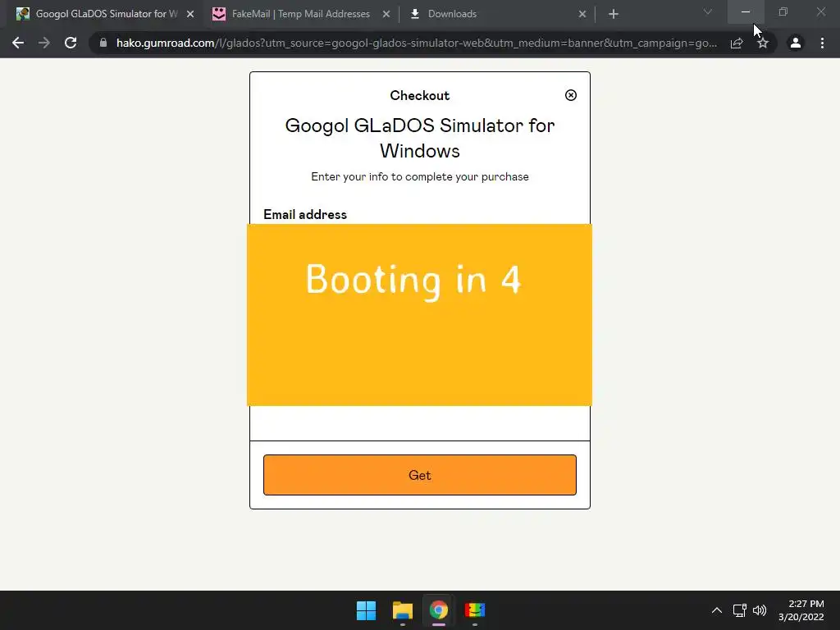Open clock showing 2:27 PM
The height and width of the screenshot is (630, 840).
[x=801, y=610]
